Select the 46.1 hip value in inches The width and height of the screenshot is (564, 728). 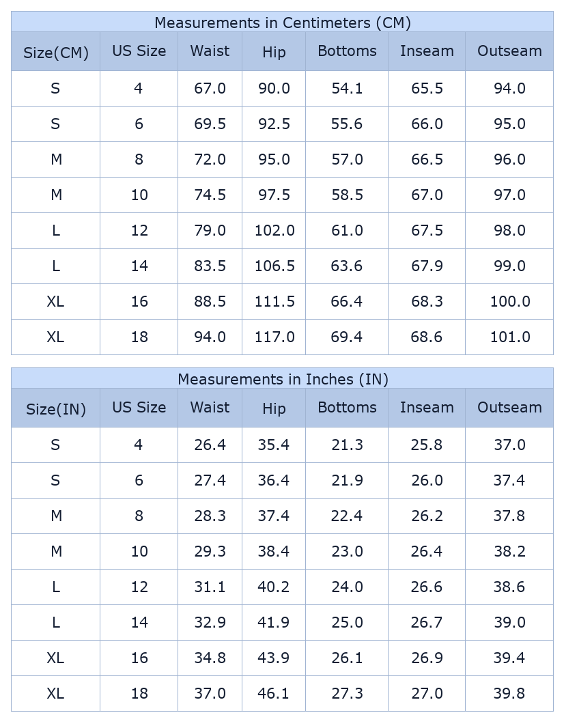pyautogui.click(x=274, y=694)
